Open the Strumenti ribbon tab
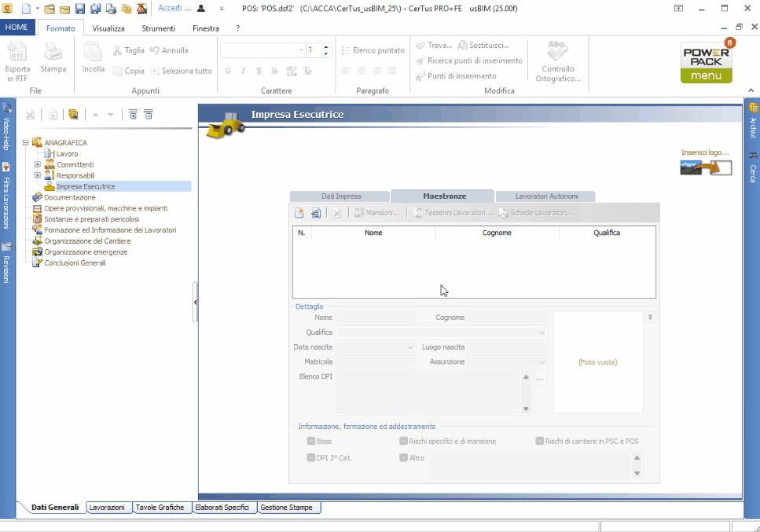The image size is (760, 532). (159, 28)
